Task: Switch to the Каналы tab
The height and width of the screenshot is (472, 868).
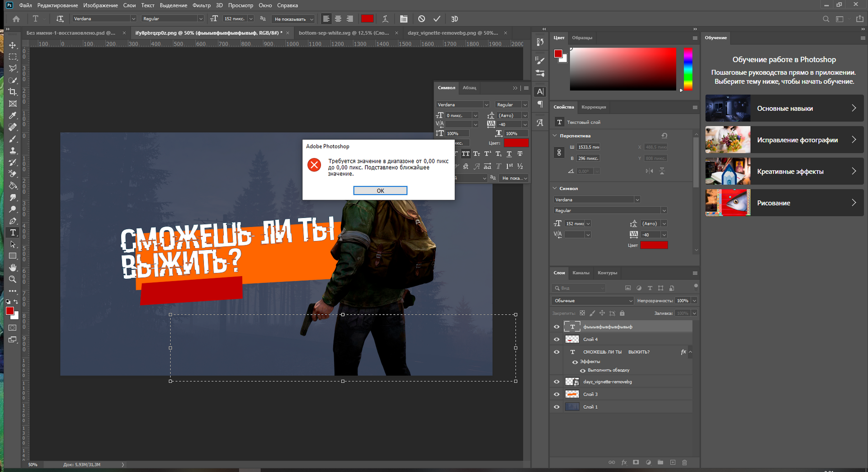Action: 581,273
